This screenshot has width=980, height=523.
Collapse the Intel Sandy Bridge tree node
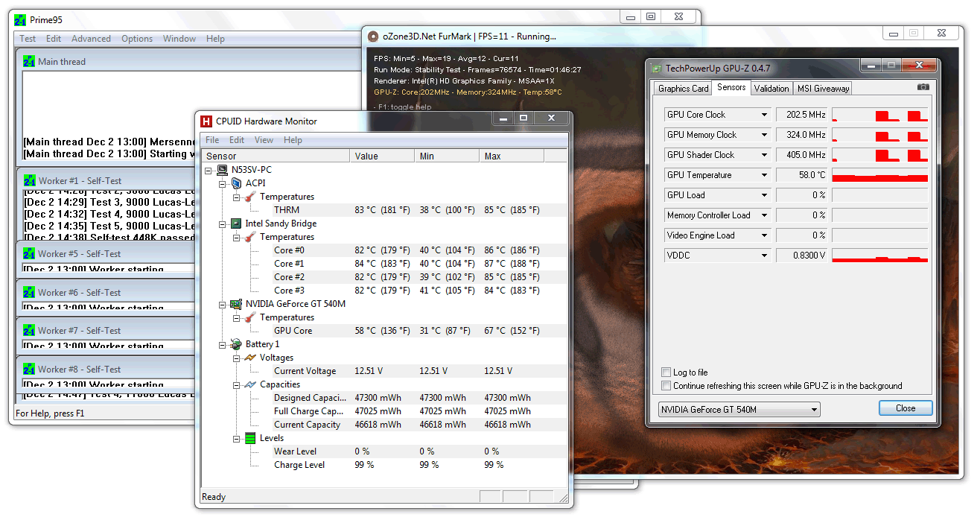pyautogui.click(x=223, y=224)
